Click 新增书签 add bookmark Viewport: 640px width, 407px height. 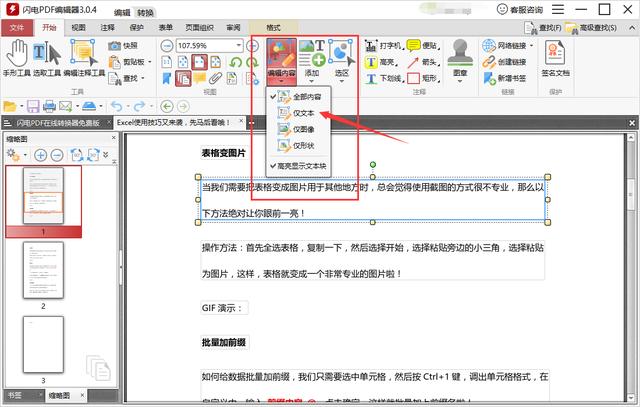(504, 78)
